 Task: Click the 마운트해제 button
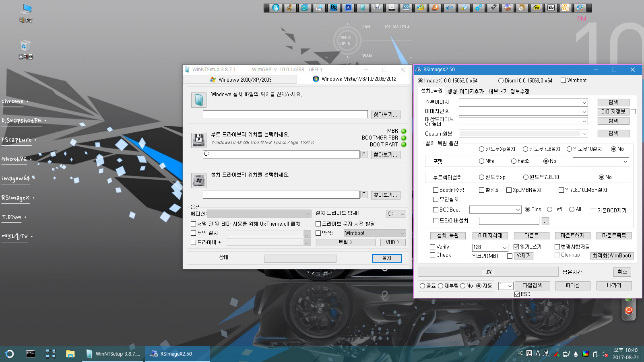coord(572,236)
